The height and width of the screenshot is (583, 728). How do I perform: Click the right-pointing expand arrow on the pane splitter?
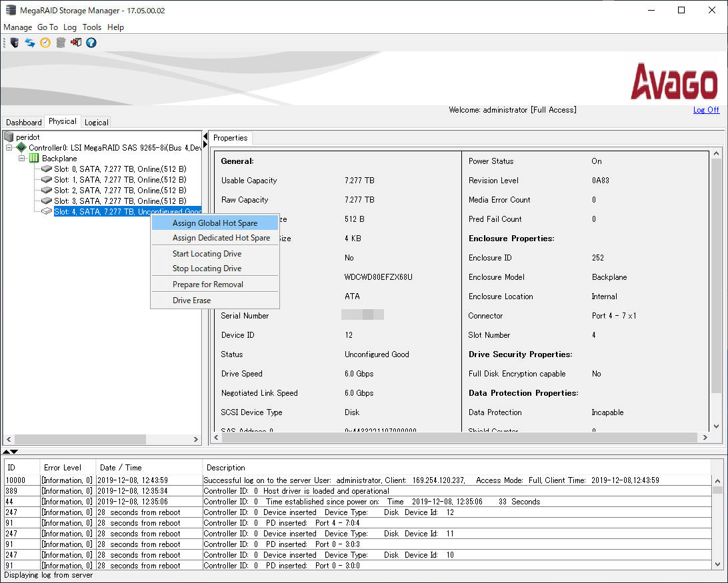(x=205, y=145)
